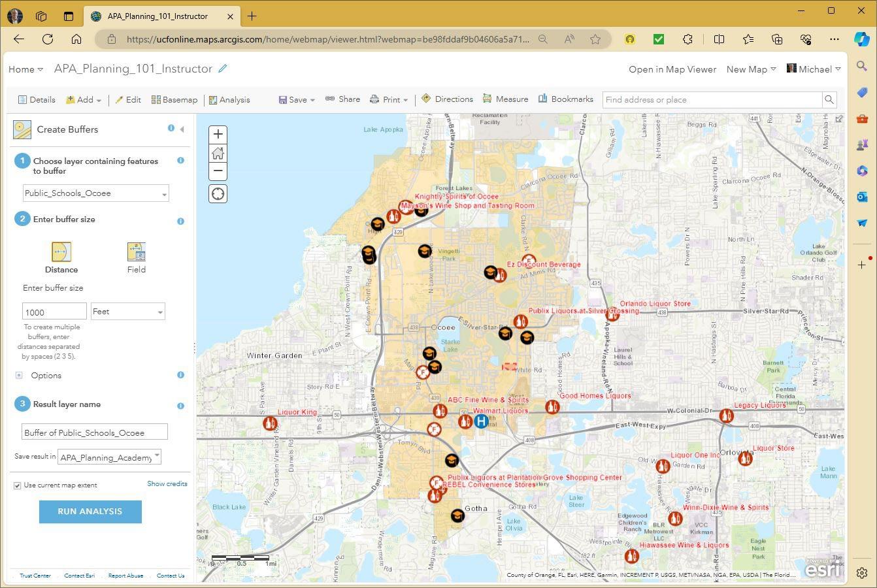Open the Print dropdown menu

point(389,100)
